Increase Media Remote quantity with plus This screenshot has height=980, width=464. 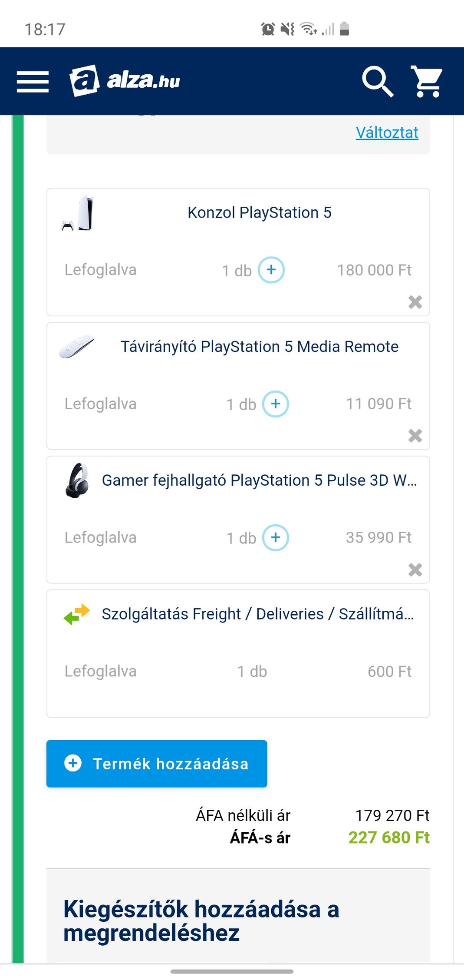tap(276, 404)
